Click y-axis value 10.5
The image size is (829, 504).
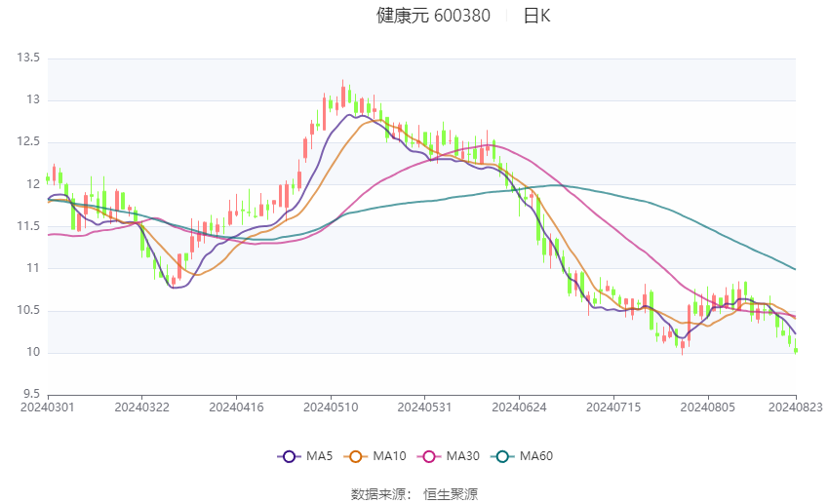[x=28, y=310]
